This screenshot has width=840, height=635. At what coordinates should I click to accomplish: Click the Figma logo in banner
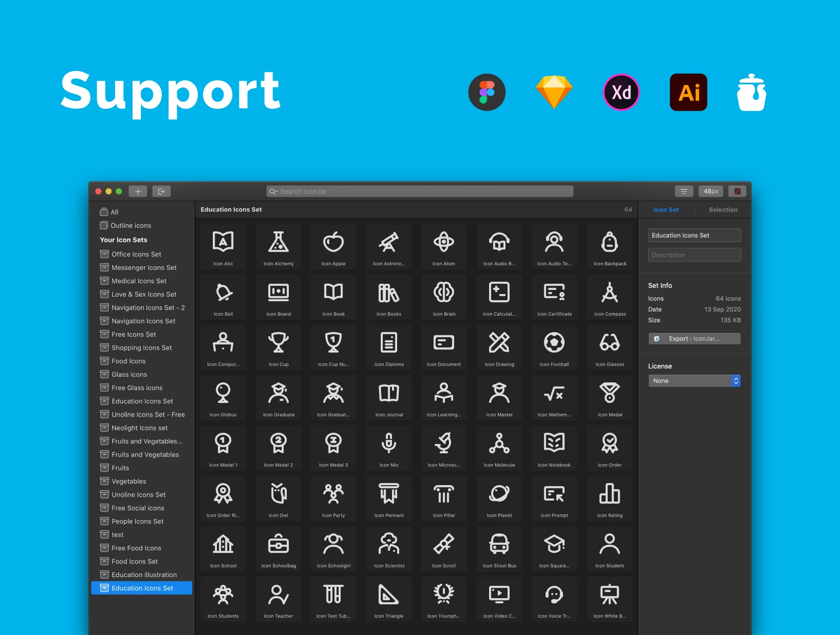tap(487, 92)
